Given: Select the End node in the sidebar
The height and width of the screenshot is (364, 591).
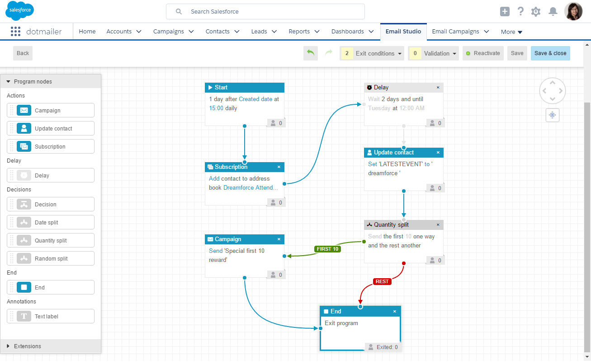Looking at the screenshot, I should [50, 287].
